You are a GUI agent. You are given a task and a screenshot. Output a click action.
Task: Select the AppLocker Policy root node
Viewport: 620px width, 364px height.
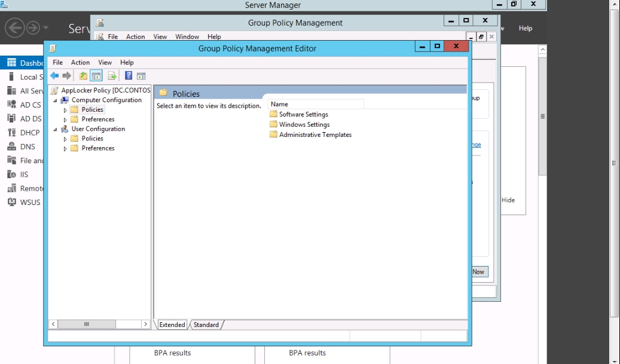click(105, 90)
